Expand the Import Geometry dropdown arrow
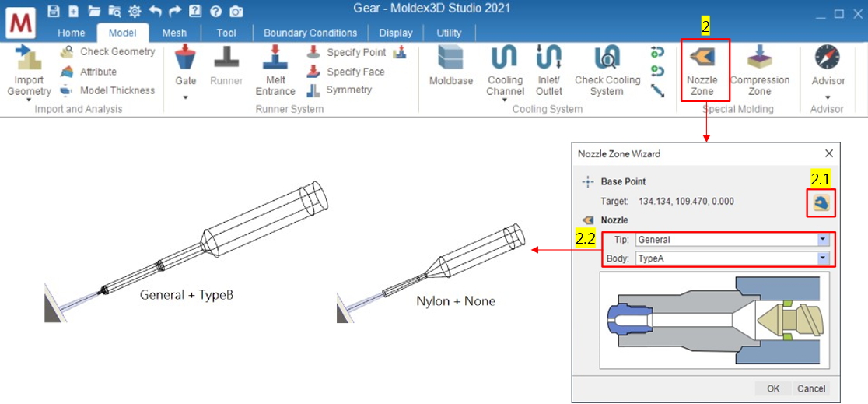Viewport: 868px width, 404px height. tap(28, 100)
